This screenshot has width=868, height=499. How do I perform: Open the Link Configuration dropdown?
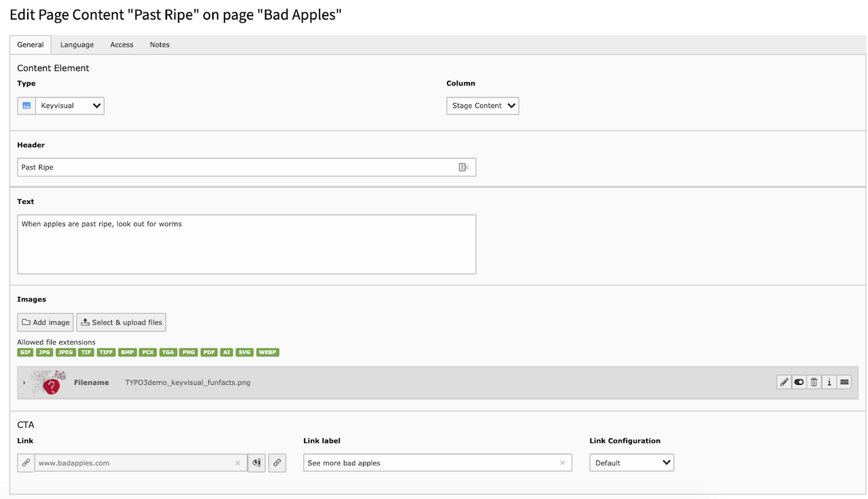pyautogui.click(x=631, y=463)
